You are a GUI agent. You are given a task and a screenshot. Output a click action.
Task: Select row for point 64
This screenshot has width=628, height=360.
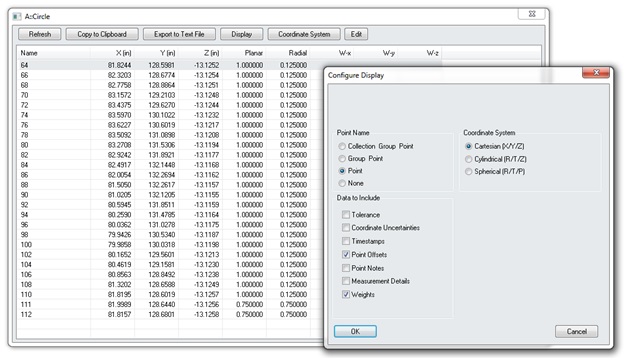pyautogui.click(x=170, y=65)
